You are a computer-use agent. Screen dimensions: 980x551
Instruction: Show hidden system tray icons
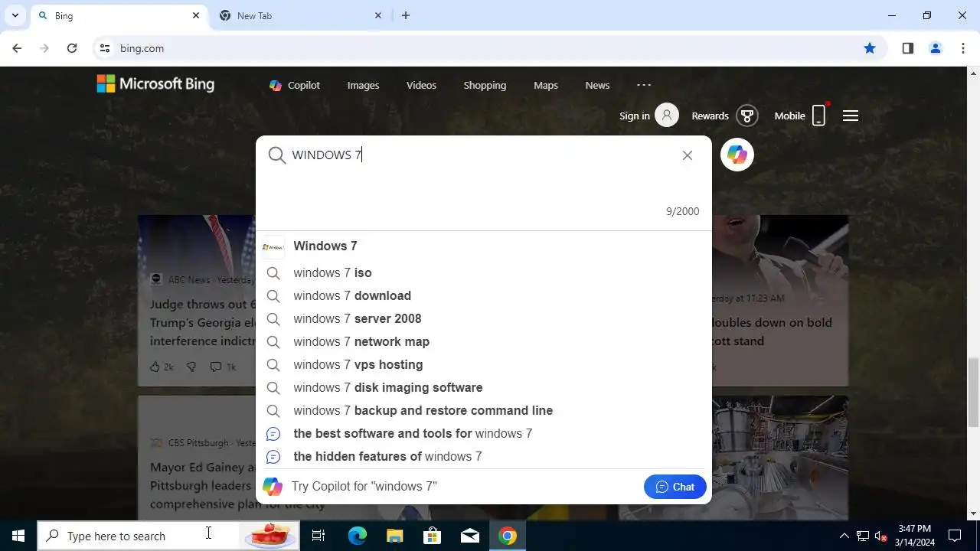click(x=844, y=536)
